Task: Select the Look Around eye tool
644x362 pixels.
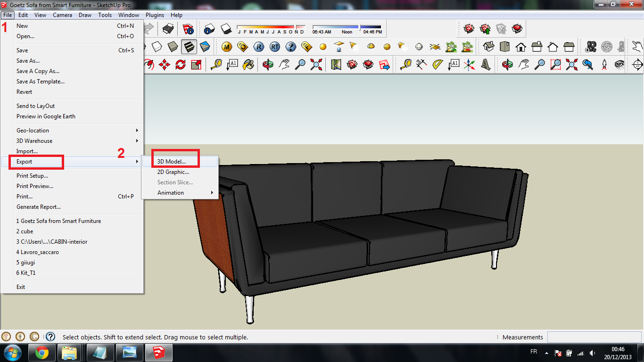Action: pos(619,64)
